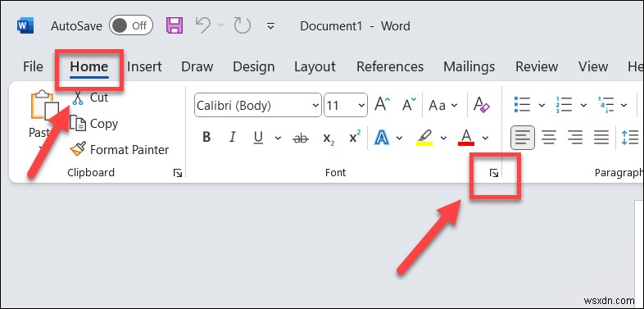
Task: Open the Customize Quick Access Toolbar dropdown
Action: (270, 26)
